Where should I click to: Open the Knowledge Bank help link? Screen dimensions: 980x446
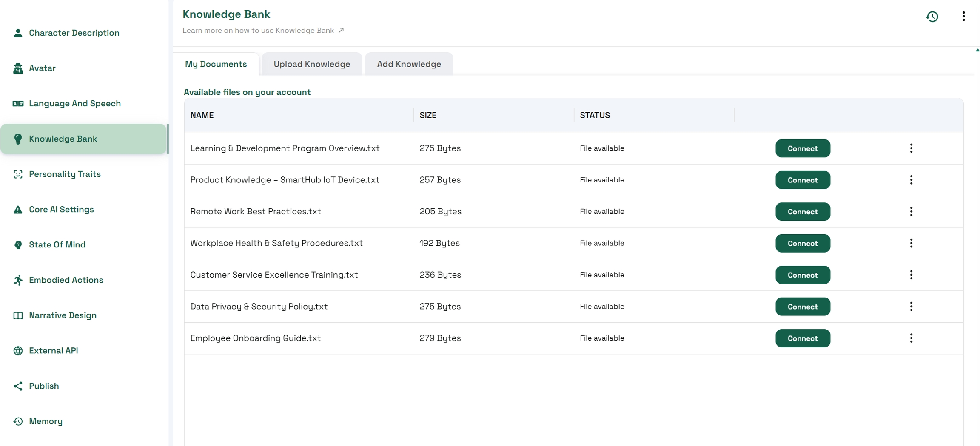[263, 31]
